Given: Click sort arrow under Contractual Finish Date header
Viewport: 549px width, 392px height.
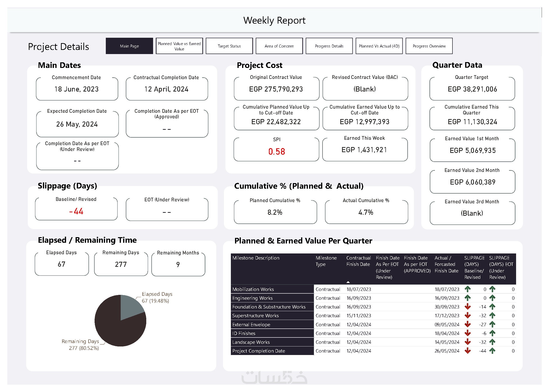Looking at the screenshot, I should coord(348,282).
